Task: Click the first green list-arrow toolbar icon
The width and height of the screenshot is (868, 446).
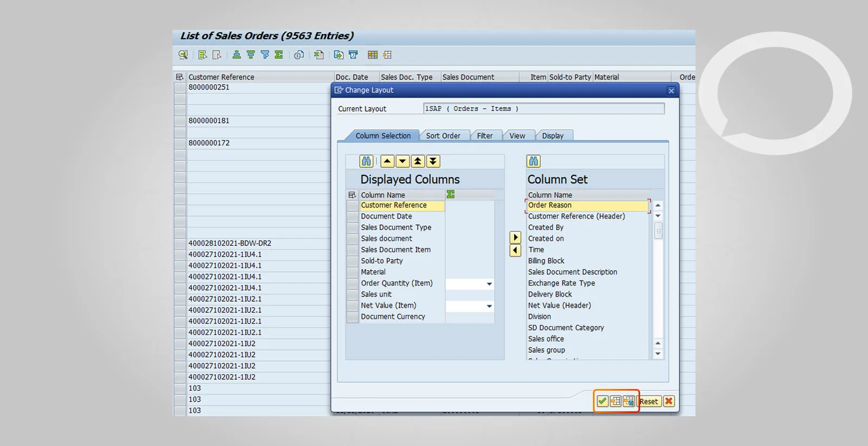Action: 203,55
